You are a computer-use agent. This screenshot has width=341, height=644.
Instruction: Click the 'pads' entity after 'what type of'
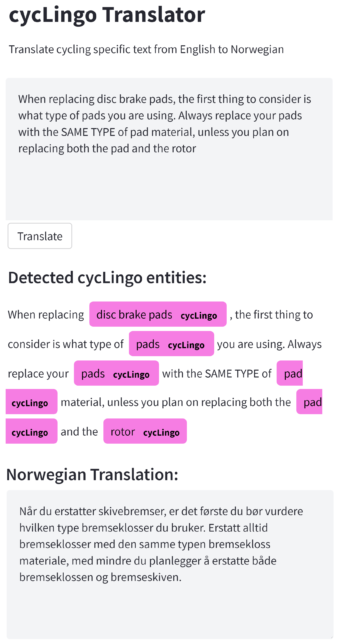148,344
